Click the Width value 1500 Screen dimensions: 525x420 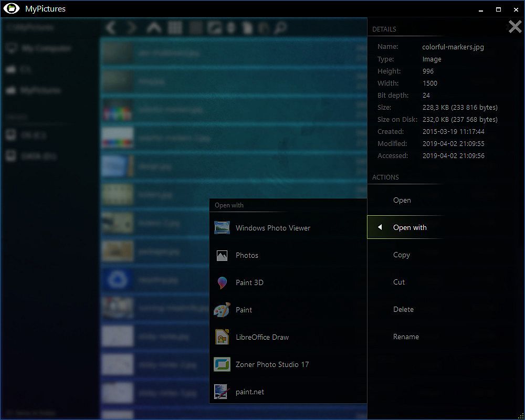click(x=429, y=83)
